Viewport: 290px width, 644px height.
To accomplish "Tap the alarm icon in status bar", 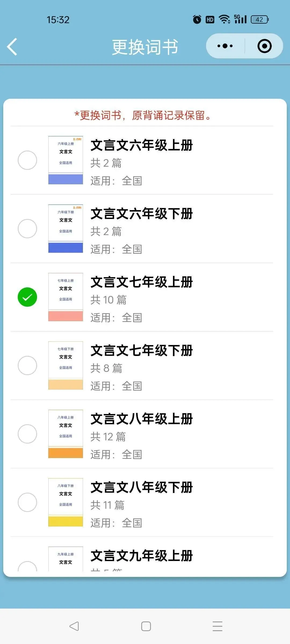I will click(197, 19).
